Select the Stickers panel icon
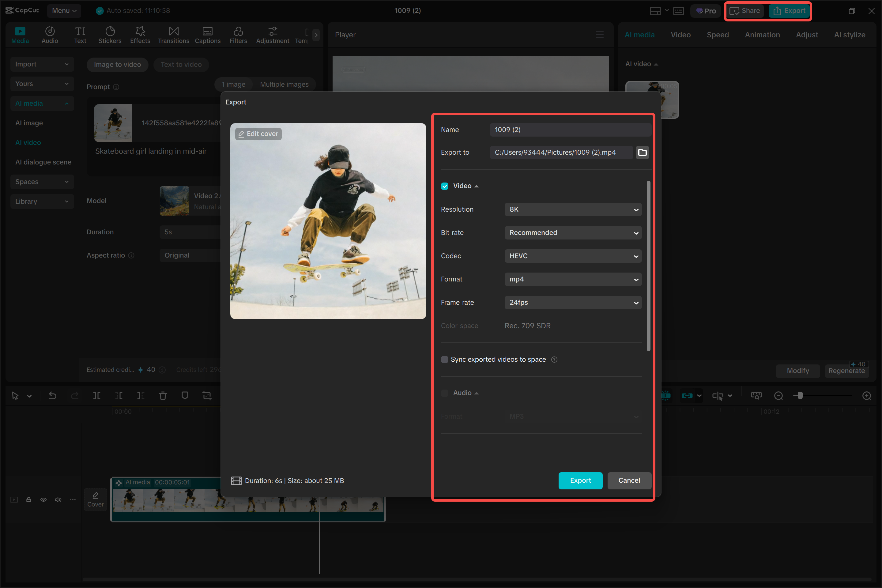Viewport: 882px width, 588px height. (110, 35)
